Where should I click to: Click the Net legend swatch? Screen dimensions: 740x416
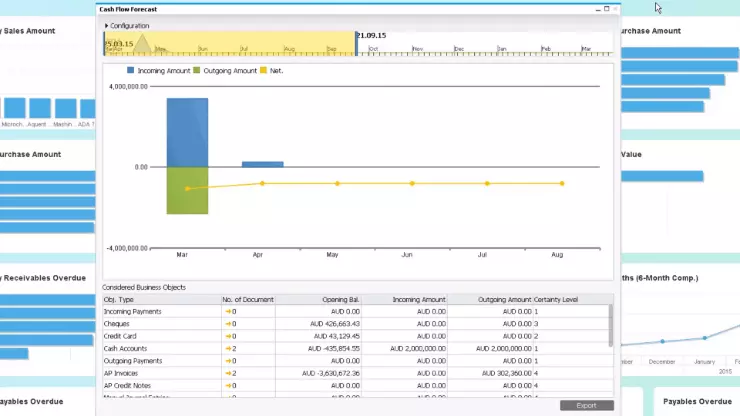point(263,70)
